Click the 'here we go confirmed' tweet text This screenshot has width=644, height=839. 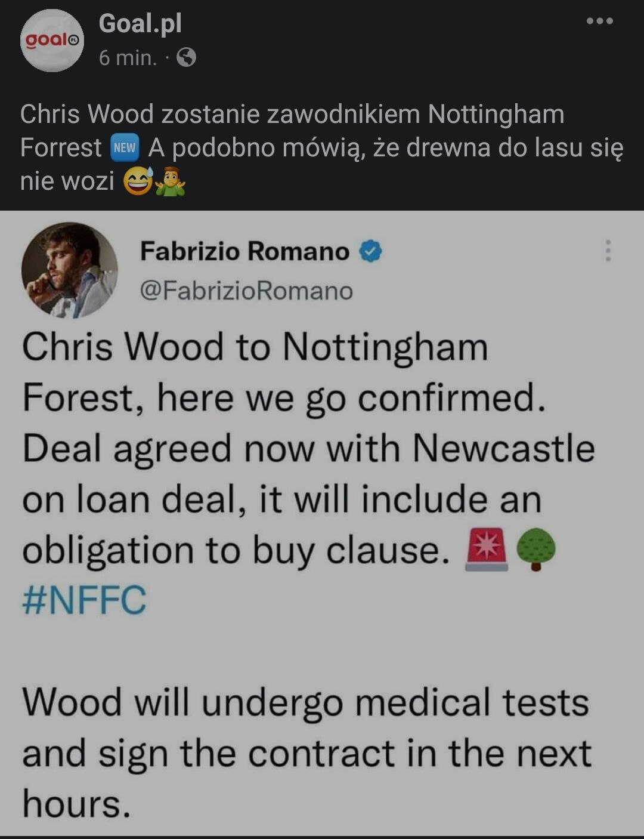[284, 397]
